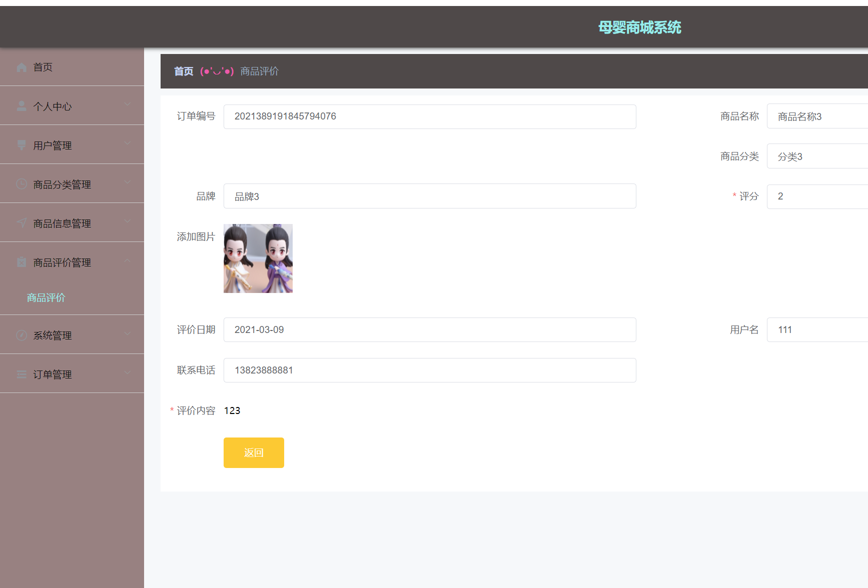Click the list icon beside 订单管理
This screenshot has height=588, width=868.
(22, 374)
